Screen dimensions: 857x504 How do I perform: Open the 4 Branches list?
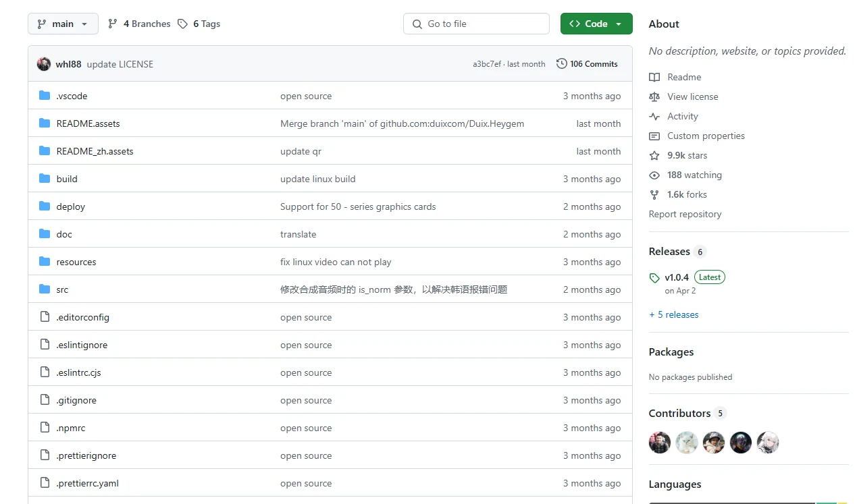139,24
